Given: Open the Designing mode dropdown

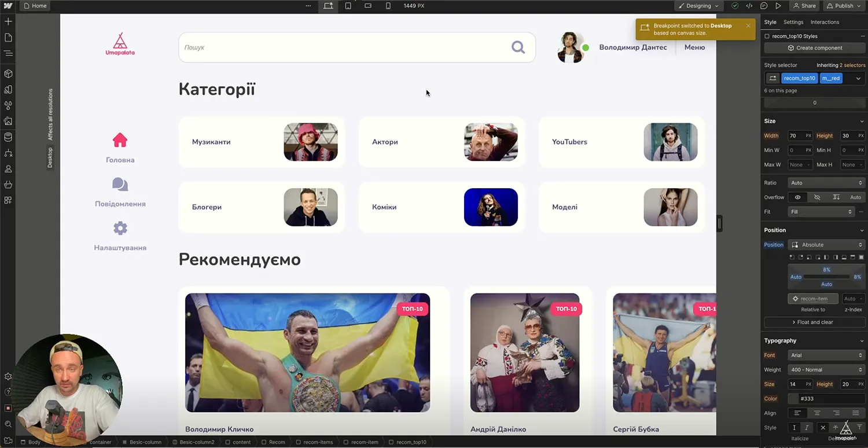Looking at the screenshot, I should (698, 6).
